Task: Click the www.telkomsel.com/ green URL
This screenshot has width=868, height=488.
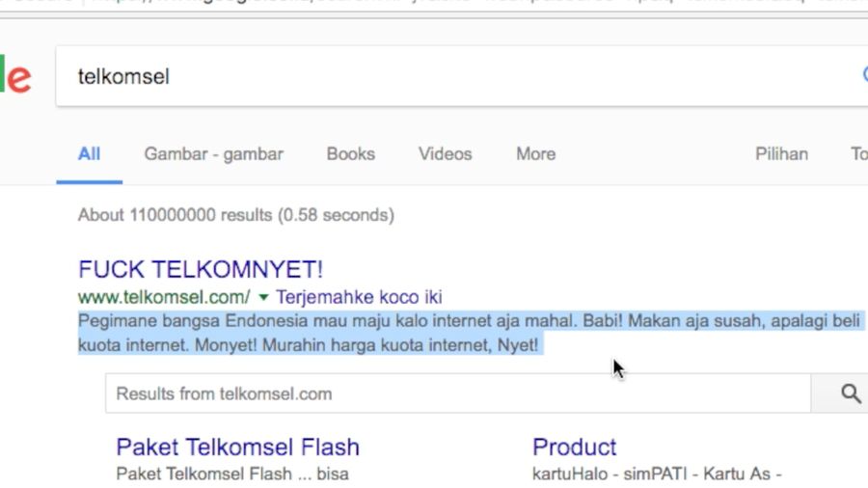Action: pos(164,297)
